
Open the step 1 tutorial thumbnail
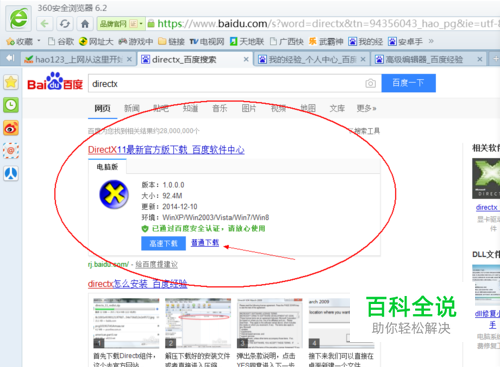126,323
